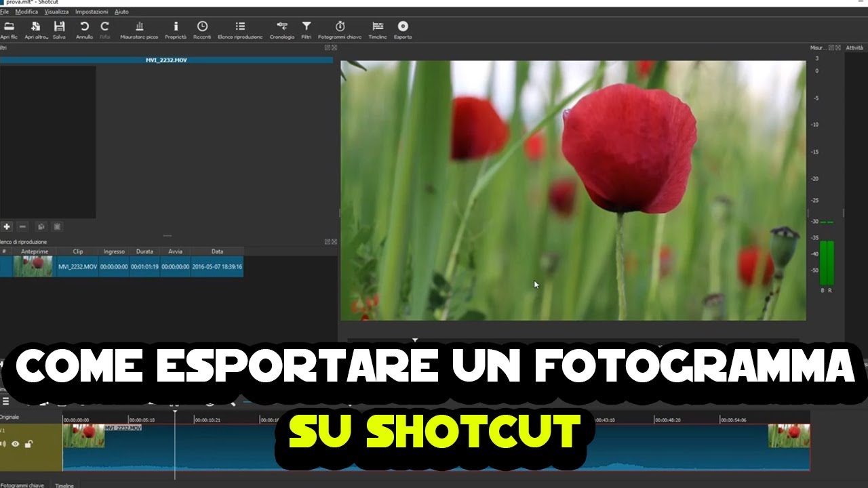Switch to the Fotogrammi chiave bottom tab
This screenshot has height=488, width=868.
pyautogui.click(x=22, y=485)
